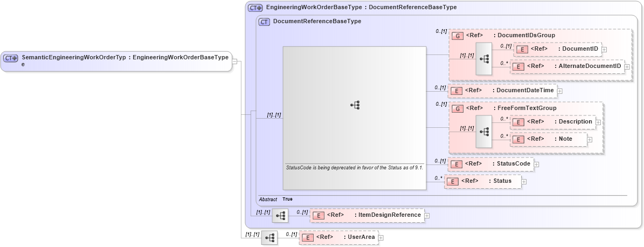The image size is (644, 247).
Task: Expand the Description element
Action: (598, 122)
